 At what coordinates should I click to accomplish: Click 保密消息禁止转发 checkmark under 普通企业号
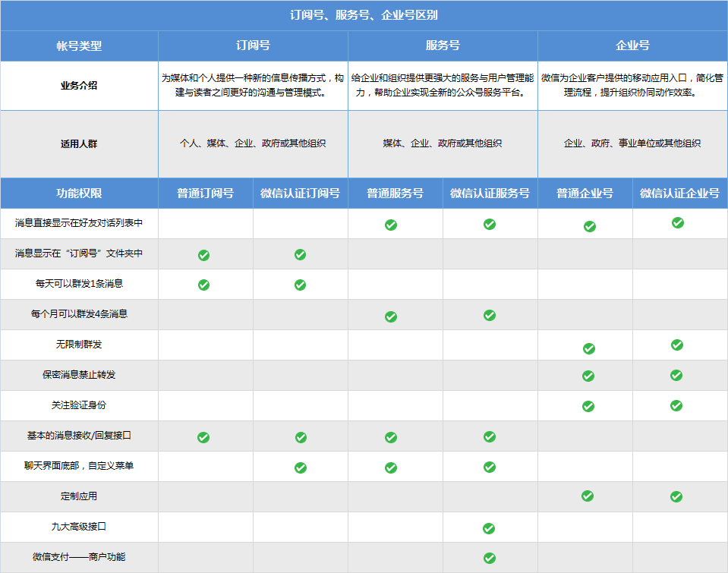click(588, 376)
